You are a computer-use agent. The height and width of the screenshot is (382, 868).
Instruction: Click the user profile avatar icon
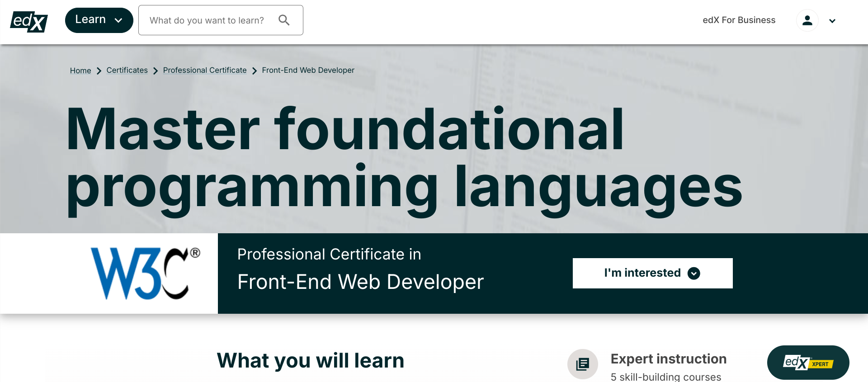pyautogui.click(x=807, y=20)
